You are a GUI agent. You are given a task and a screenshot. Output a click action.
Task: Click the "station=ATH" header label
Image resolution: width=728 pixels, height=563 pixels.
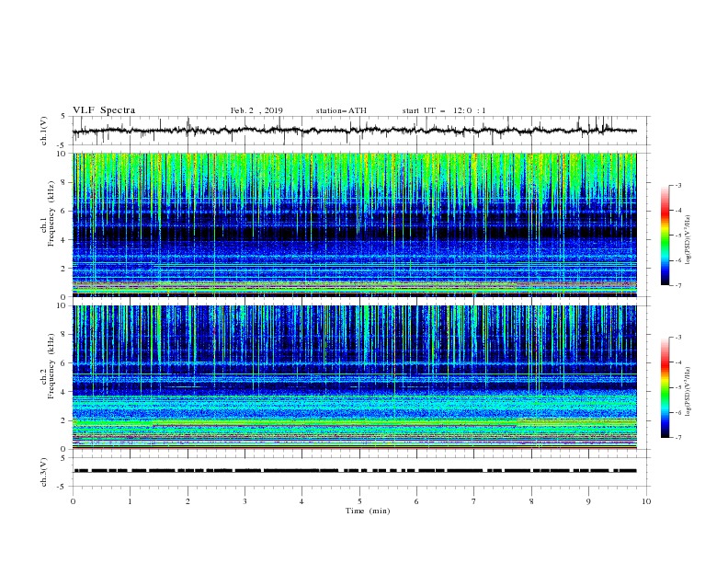click(x=341, y=110)
